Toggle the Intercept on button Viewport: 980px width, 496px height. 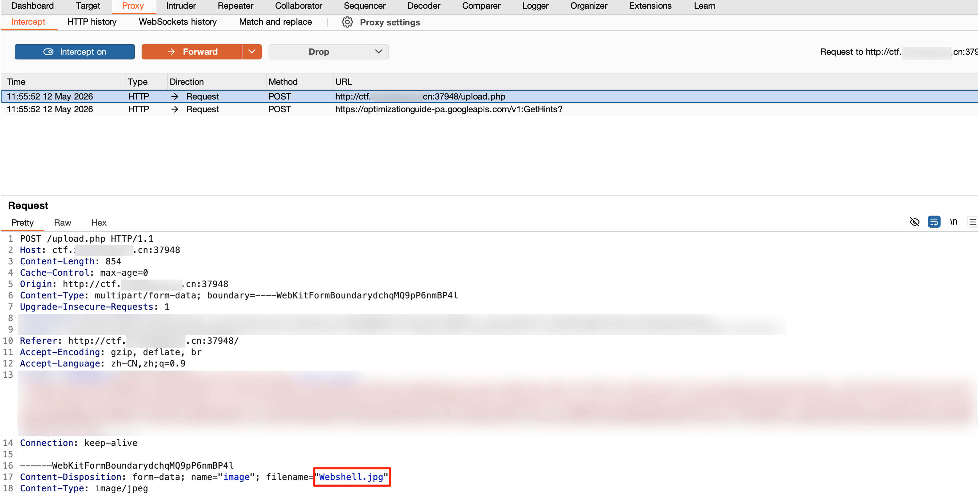75,52
